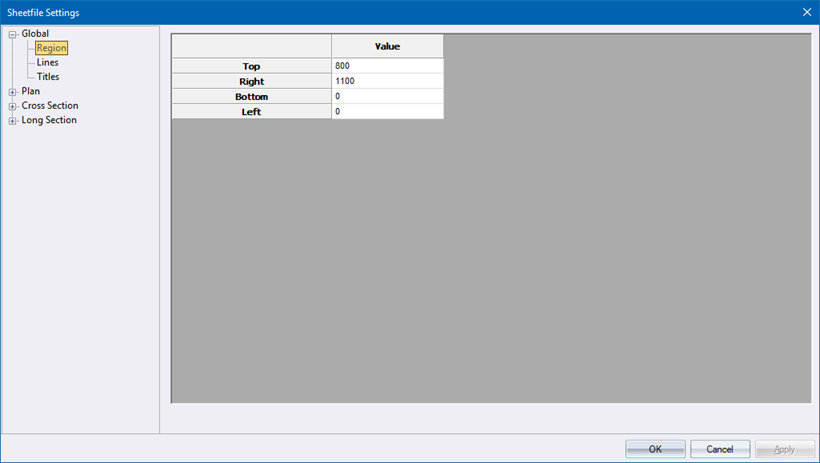Click the Bottom value cell
Viewport: 820px width, 463px height.
click(x=387, y=96)
